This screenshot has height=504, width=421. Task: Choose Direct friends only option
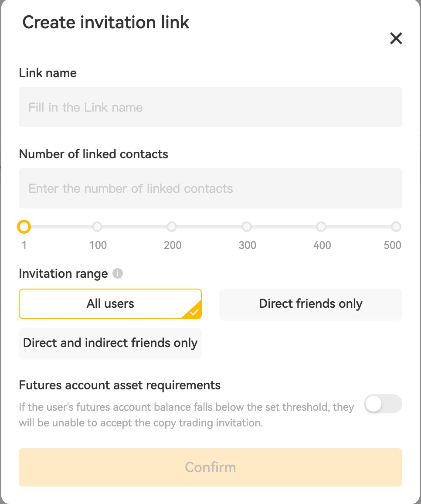pos(310,303)
